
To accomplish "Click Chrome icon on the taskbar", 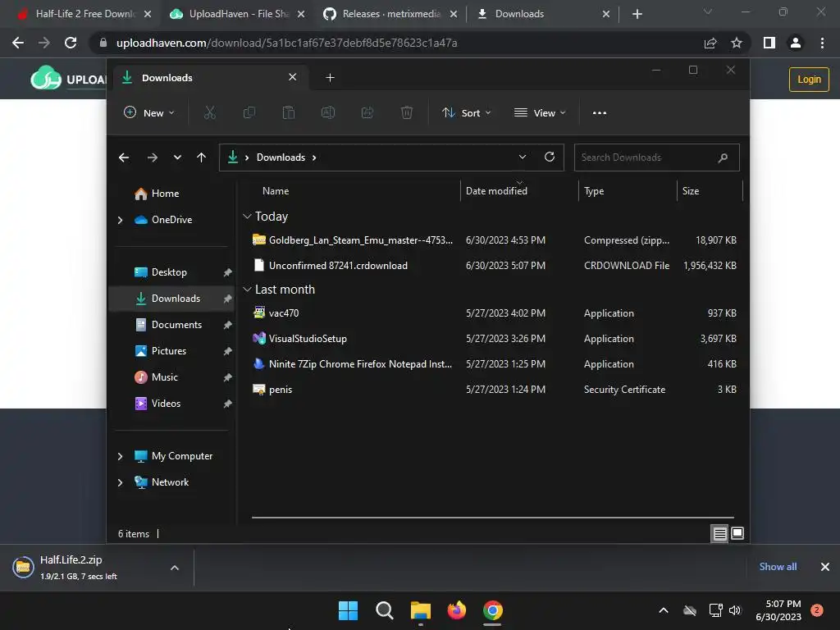I will [x=492, y=610].
